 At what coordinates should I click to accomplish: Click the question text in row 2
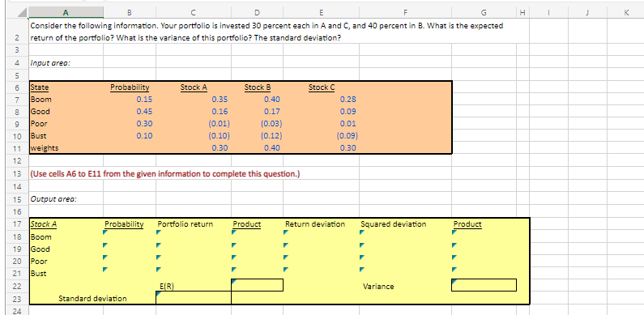pyautogui.click(x=267, y=32)
